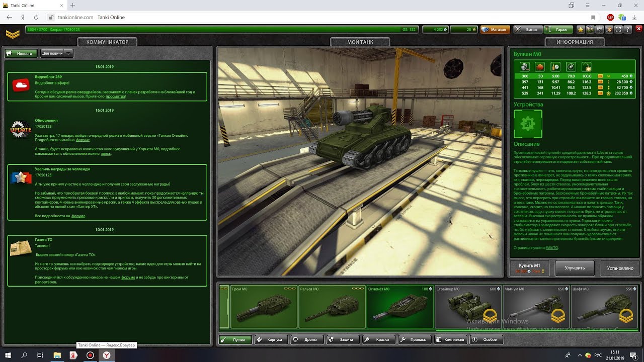The width and height of the screenshot is (644, 362).
Task: Open the Магазин shop
Action: (x=494, y=30)
